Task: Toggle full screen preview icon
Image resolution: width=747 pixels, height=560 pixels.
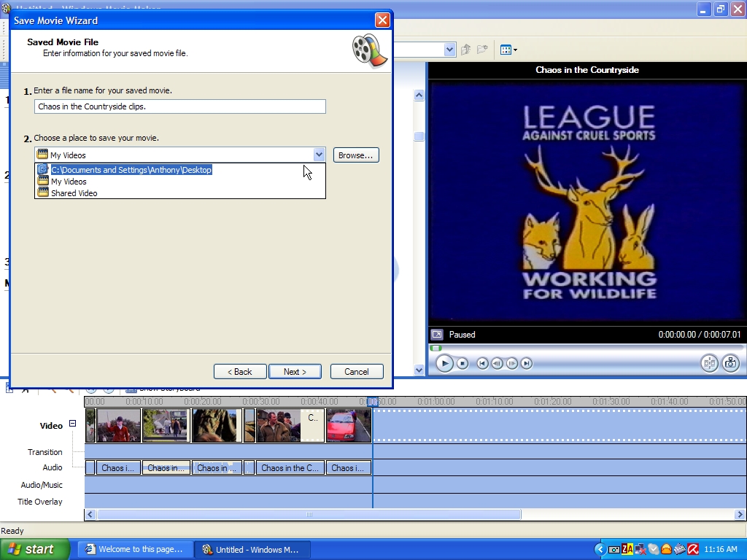Action: point(437,335)
